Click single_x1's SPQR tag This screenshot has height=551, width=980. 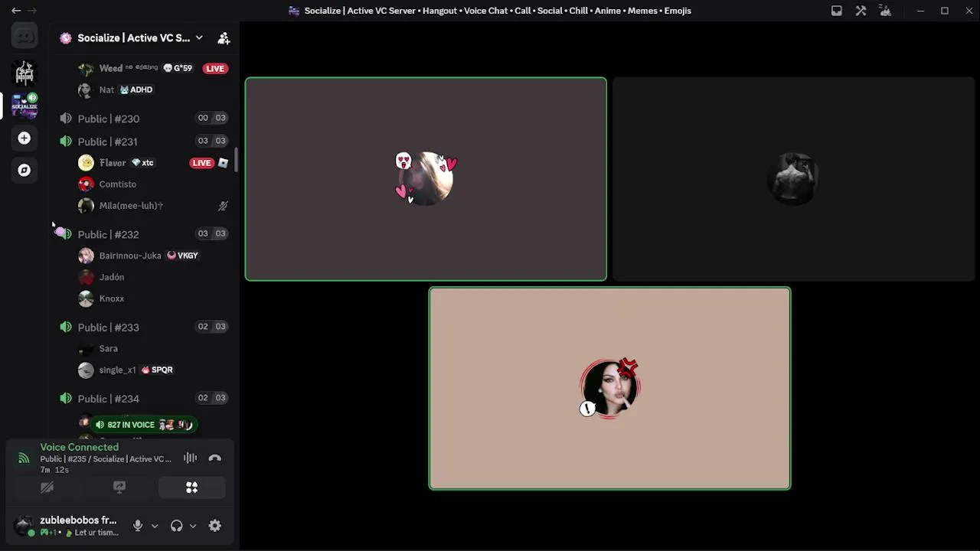coord(157,370)
